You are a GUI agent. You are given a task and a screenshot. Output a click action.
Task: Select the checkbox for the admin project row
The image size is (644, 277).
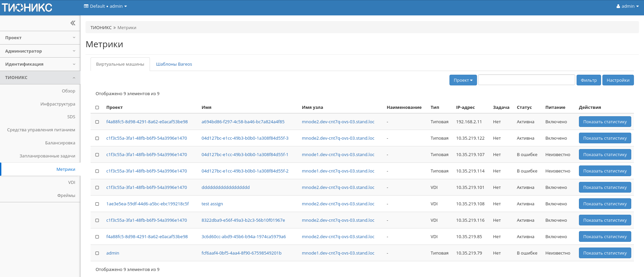coord(97,253)
